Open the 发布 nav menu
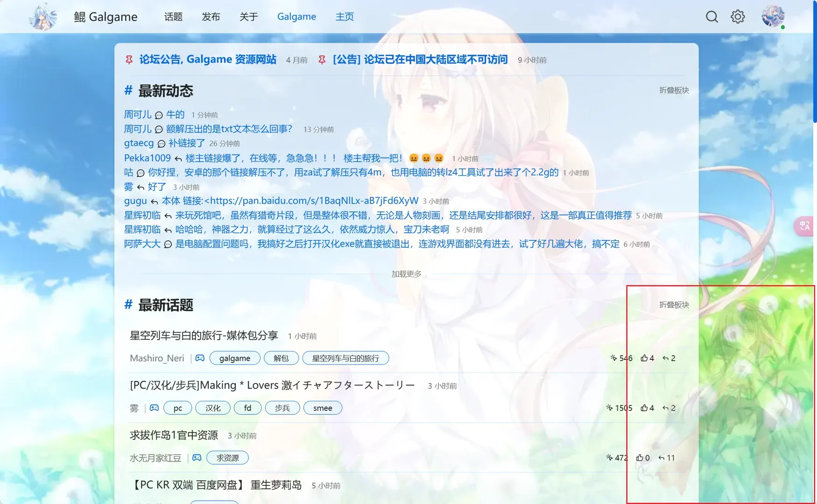The width and height of the screenshot is (817, 504). (x=211, y=17)
